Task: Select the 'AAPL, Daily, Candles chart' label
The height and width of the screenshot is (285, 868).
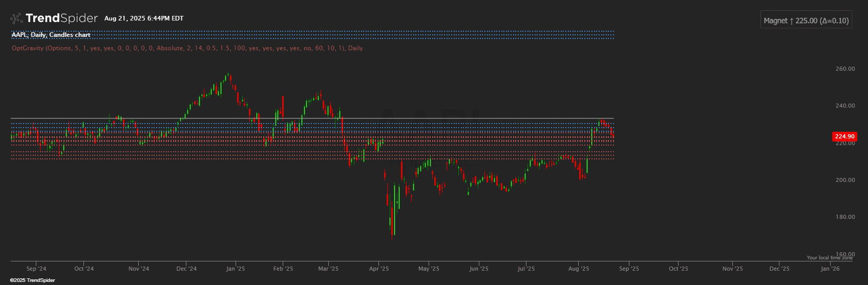Action: tap(51, 35)
